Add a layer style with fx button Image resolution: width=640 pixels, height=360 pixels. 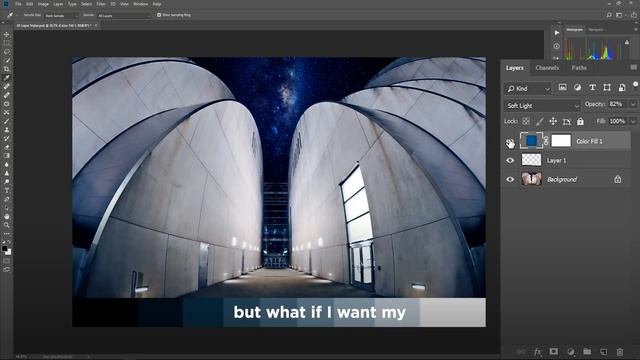tap(537, 351)
